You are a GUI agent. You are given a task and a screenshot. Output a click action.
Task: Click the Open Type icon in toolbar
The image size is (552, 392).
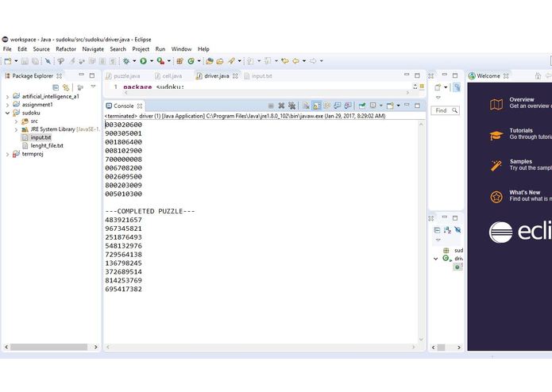210,61
